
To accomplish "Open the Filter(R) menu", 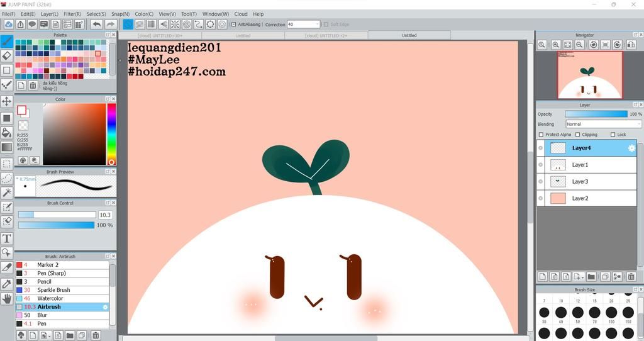I will 72,14.
